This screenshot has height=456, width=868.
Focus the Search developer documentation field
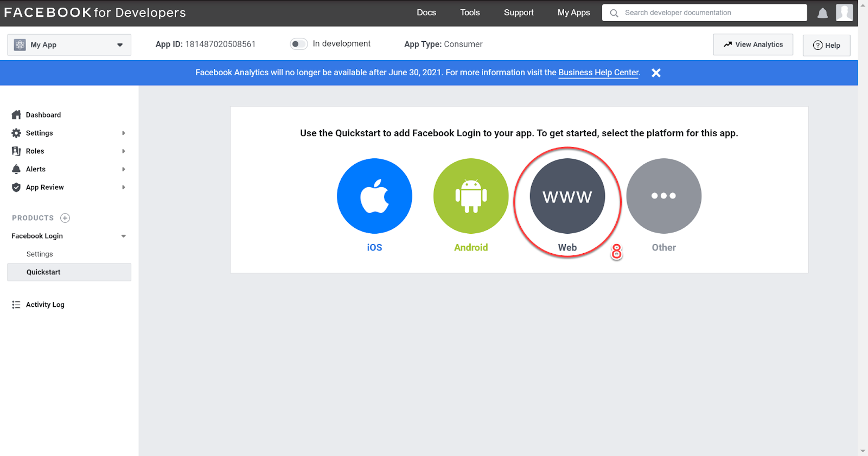coord(704,12)
